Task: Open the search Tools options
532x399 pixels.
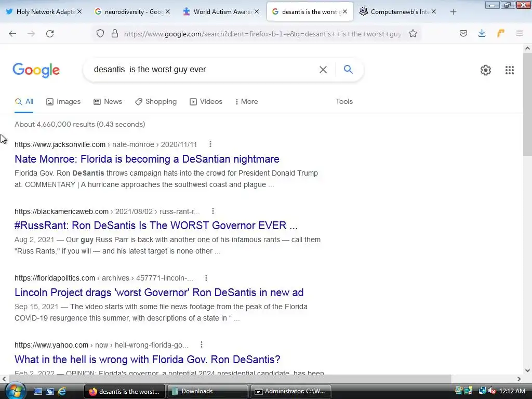Action: [x=344, y=101]
